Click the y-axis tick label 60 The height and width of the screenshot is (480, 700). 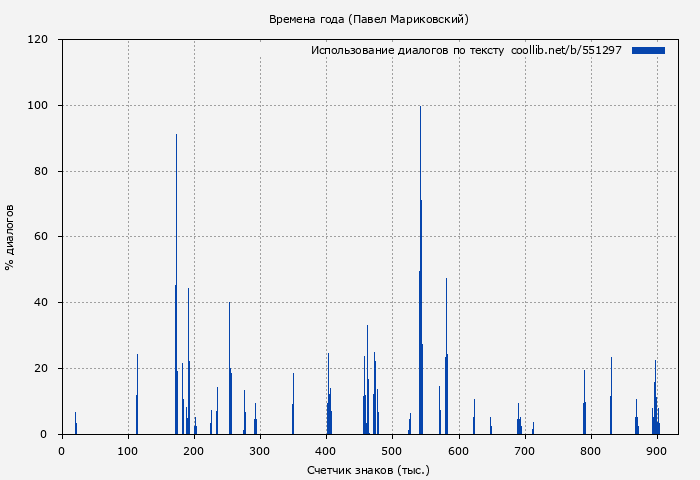click(x=41, y=237)
